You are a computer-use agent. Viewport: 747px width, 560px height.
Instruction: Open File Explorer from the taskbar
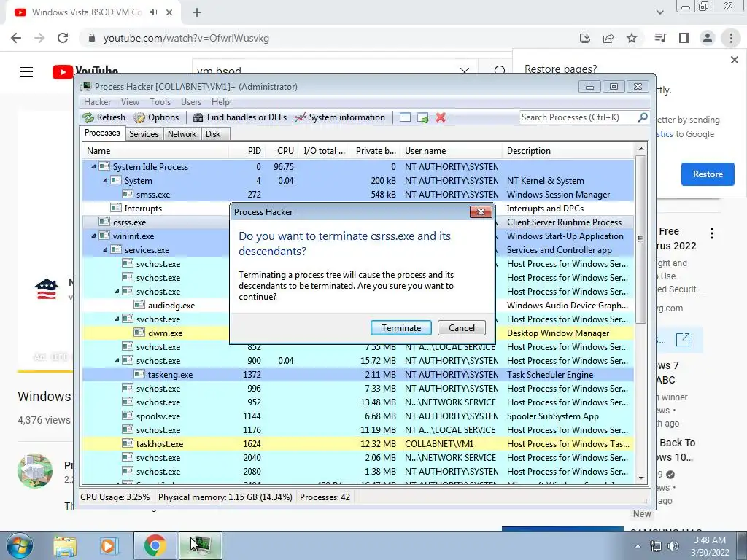(x=64, y=546)
